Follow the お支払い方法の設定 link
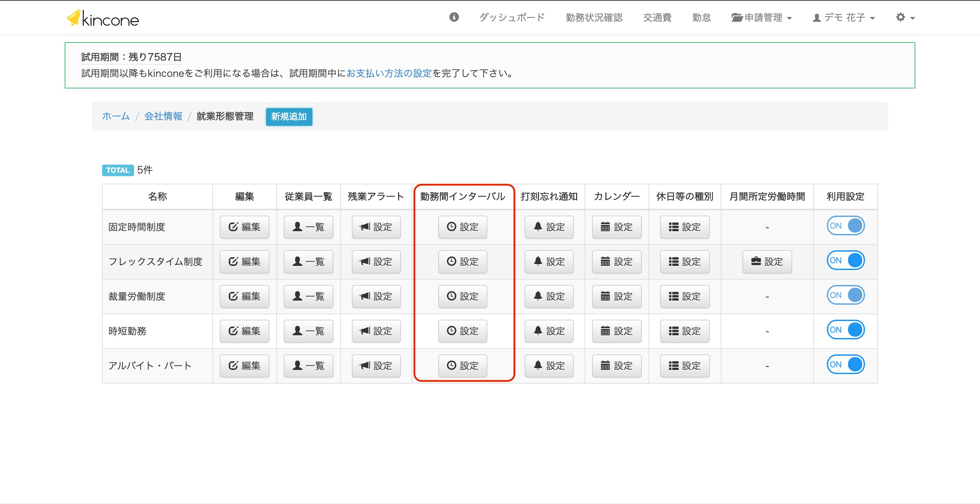This screenshot has height=504, width=980. point(389,73)
